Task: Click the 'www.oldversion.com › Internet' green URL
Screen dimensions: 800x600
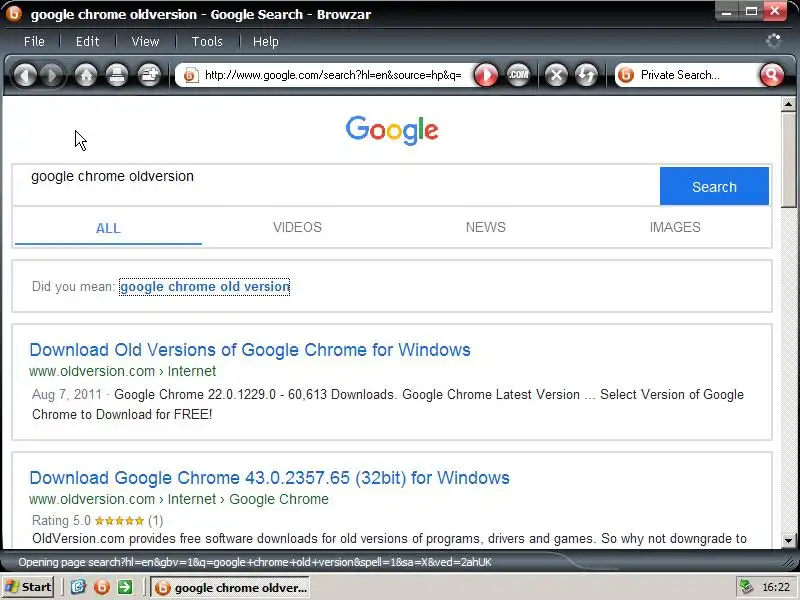Action: (122, 371)
